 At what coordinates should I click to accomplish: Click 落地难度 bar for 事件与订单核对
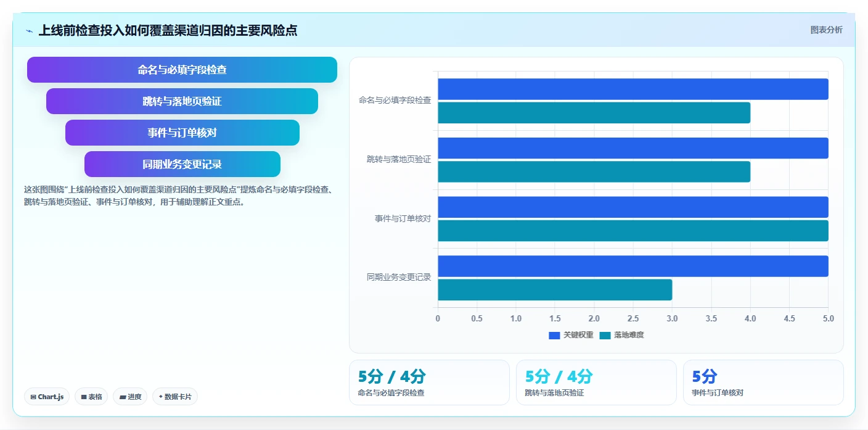tap(633, 231)
